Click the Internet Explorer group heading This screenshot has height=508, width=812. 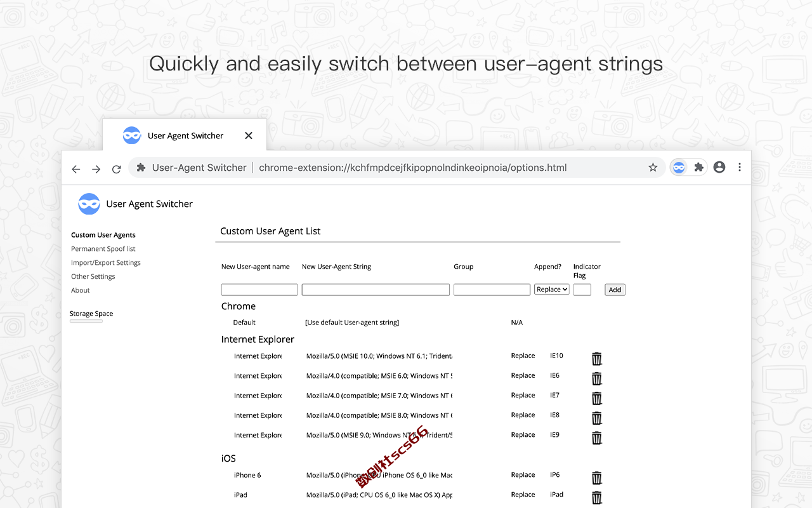[258, 340]
